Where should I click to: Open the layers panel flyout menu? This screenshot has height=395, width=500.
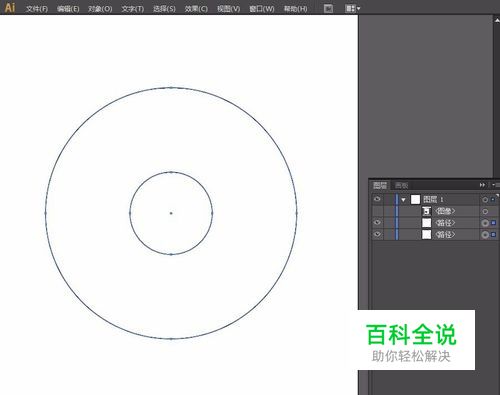point(496,185)
